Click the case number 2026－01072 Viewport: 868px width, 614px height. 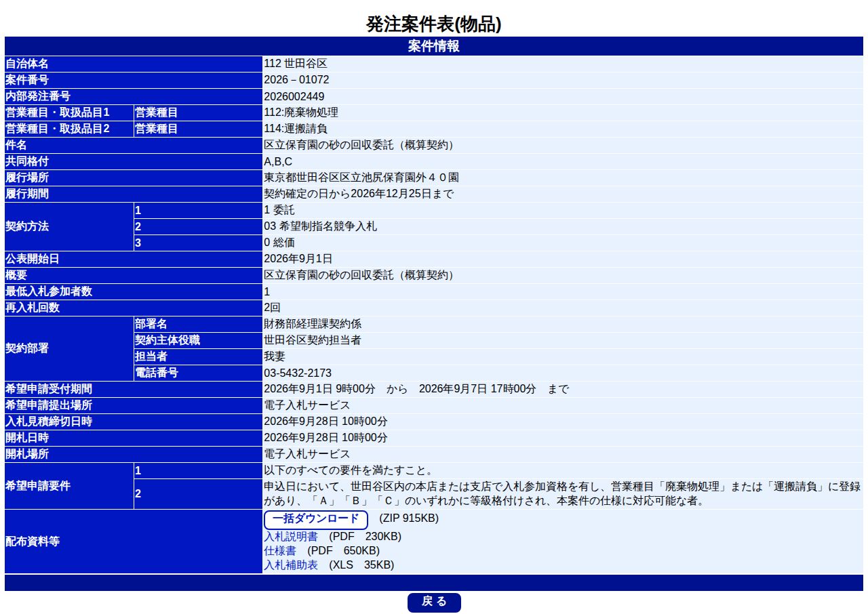pyautogui.click(x=296, y=80)
